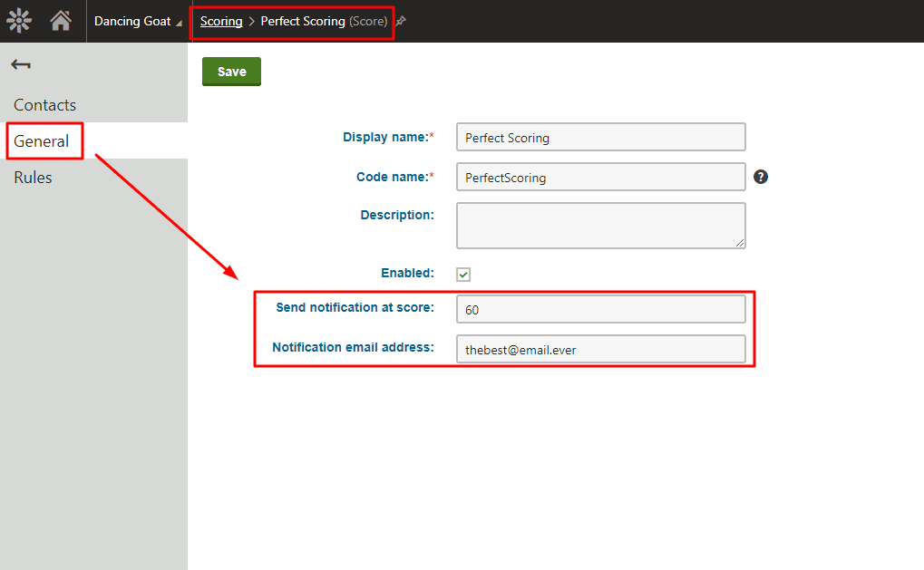The width and height of the screenshot is (924, 570).
Task: Click the Scoring breadcrumb link
Action: pyautogui.click(x=221, y=21)
